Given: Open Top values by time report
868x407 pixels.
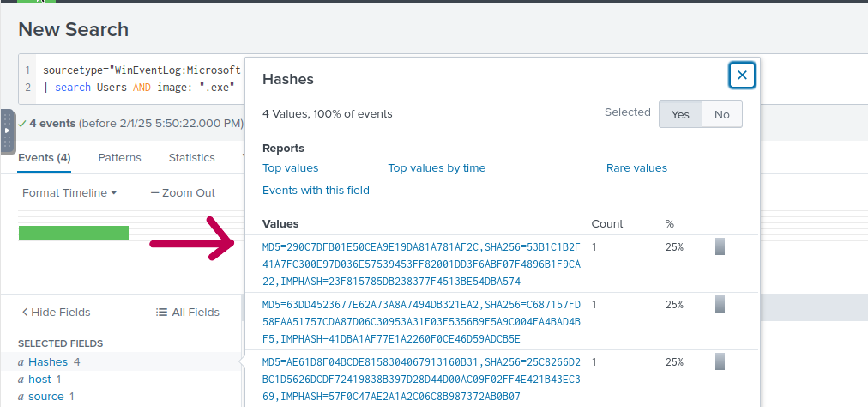Looking at the screenshot, I should click(437, 168).
